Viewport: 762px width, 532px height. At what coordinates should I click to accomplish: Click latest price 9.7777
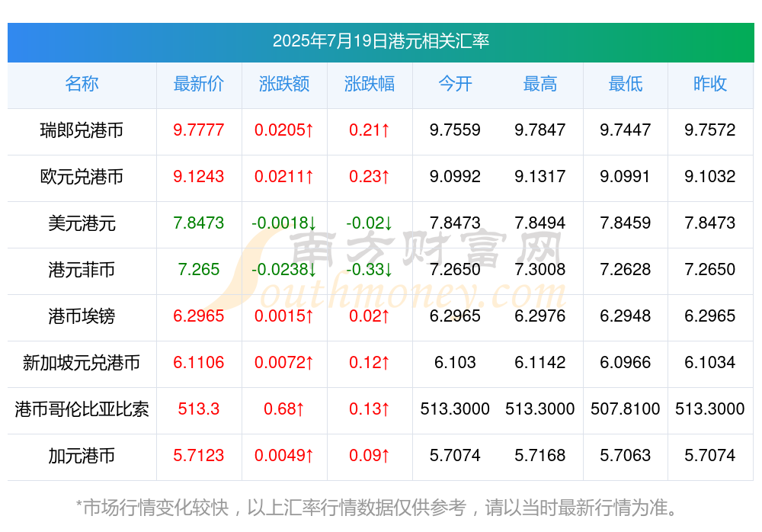click(x=198, y=130)
